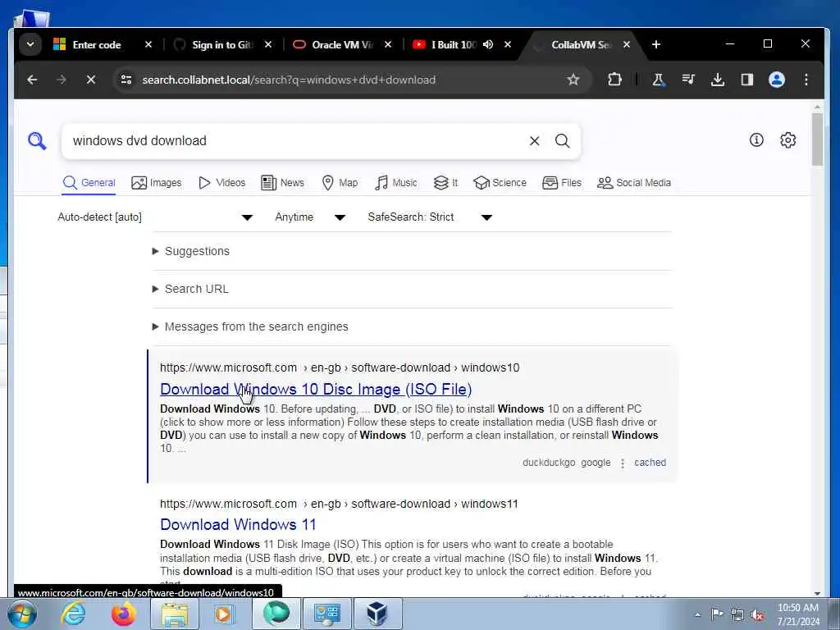The height and width of the screenshot is (630, 840).
Task: Expand the Search URL section
Action: point(190,289)
